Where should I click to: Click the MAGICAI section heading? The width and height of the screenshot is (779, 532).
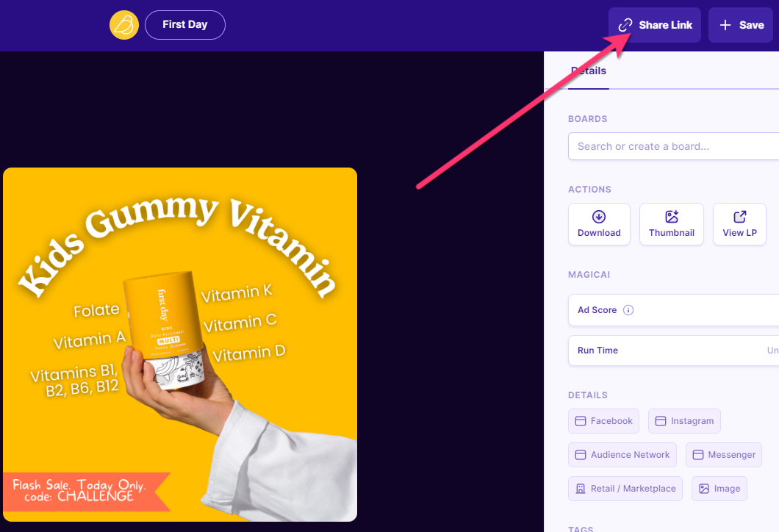tap(589, 274)
